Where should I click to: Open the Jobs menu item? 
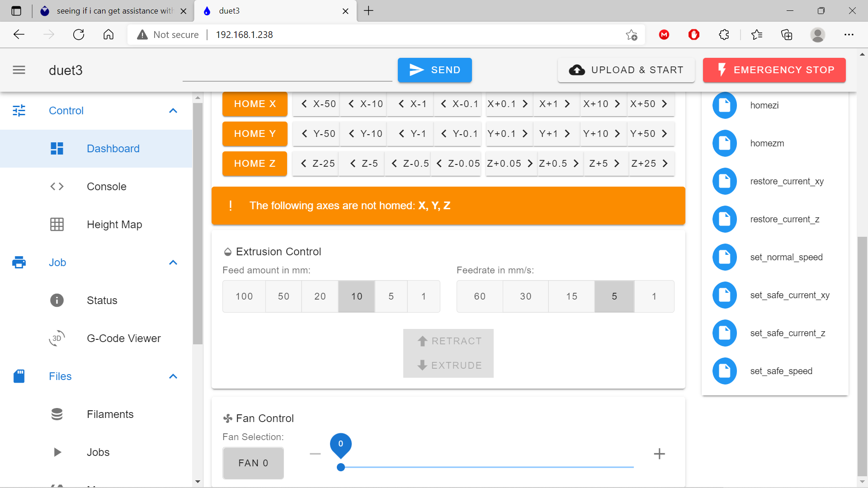(97, 452)
